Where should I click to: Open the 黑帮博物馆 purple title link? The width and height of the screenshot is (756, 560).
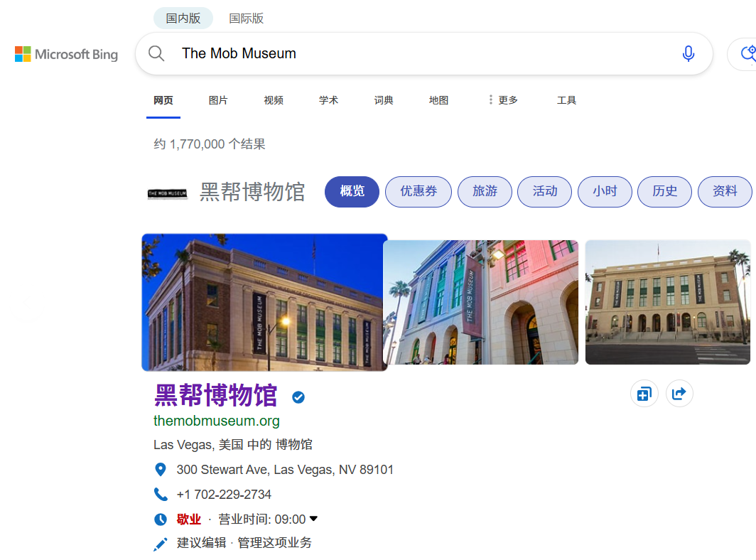point(215,396)
